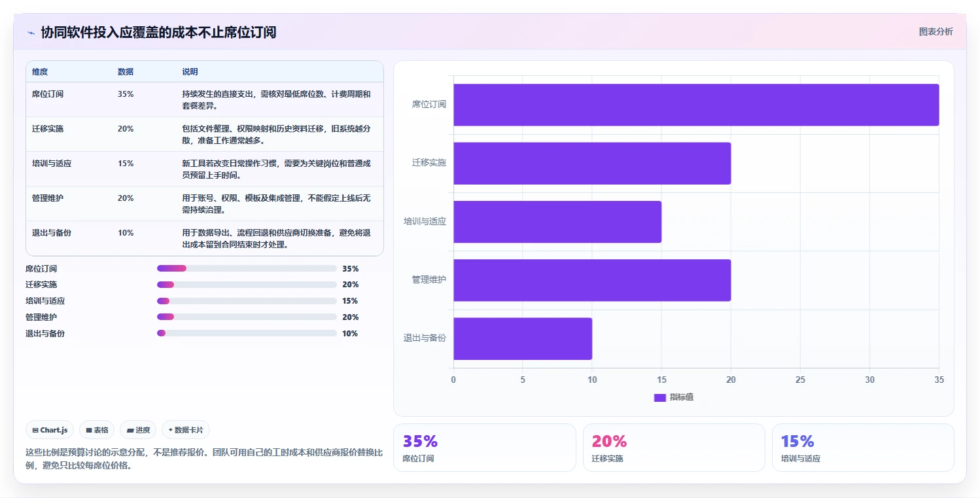Click the 图表分析 label in header
The image size is (980, 498).
click(936, 31)
